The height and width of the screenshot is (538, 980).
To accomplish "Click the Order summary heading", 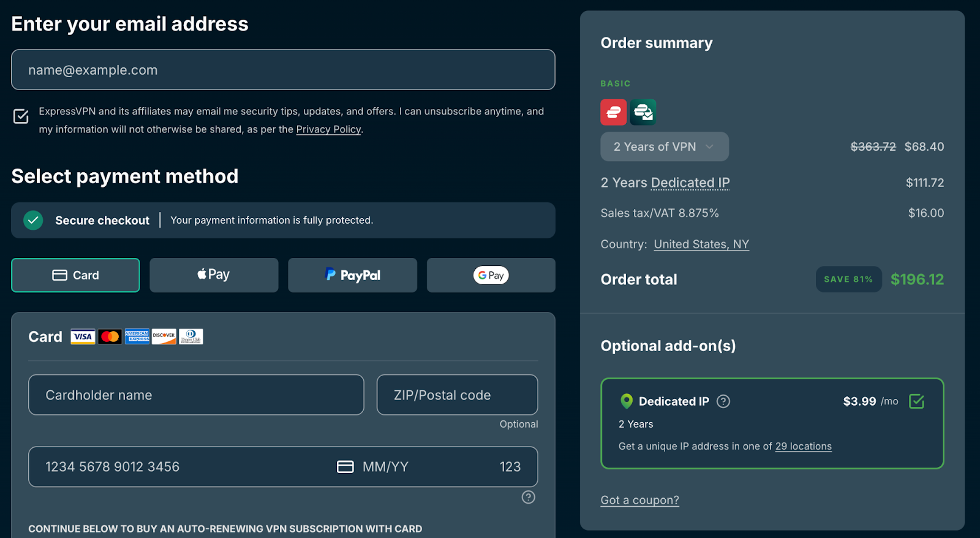I will [x=657, y=43].
